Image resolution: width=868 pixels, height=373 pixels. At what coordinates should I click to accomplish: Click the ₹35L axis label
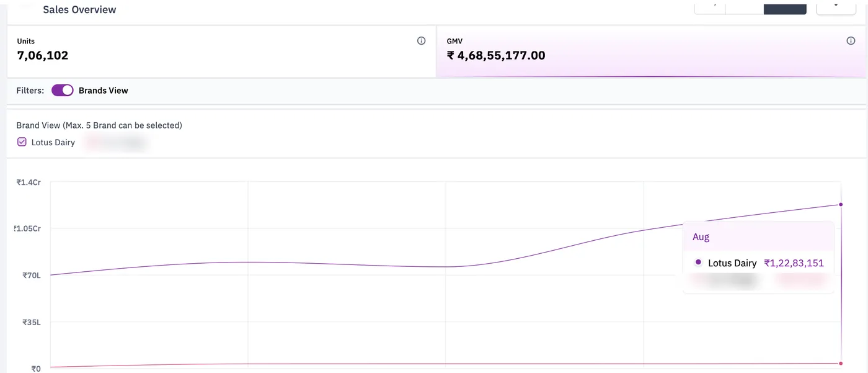(32, 322)
